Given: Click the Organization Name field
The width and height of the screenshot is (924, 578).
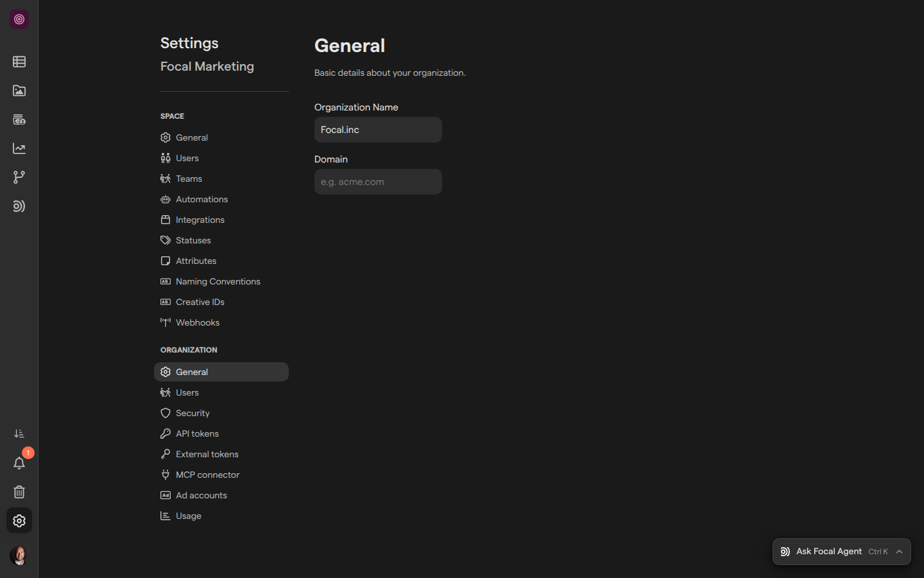Looking at the screenshot, I should (378, 130).
